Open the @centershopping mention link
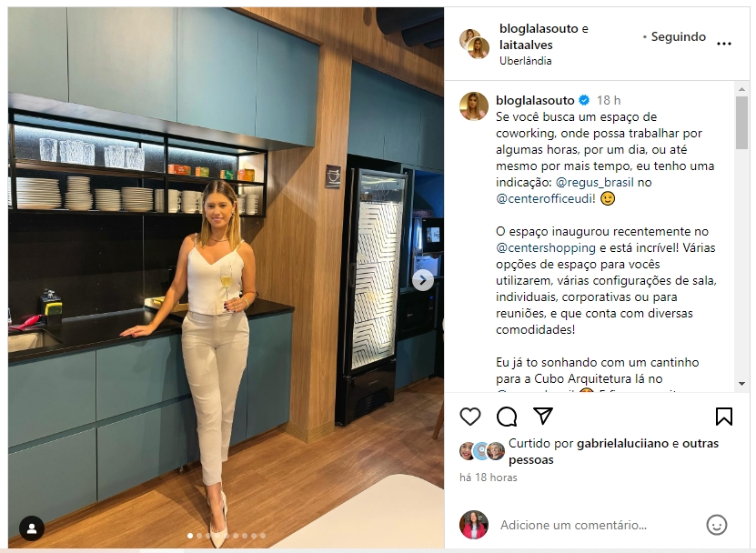 (x=546, y=247)
